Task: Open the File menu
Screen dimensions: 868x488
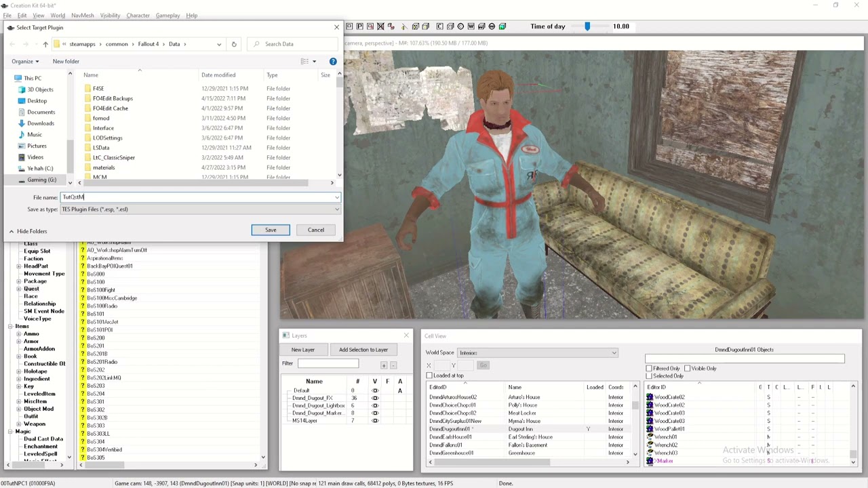Action: click(x=7, y=16)
